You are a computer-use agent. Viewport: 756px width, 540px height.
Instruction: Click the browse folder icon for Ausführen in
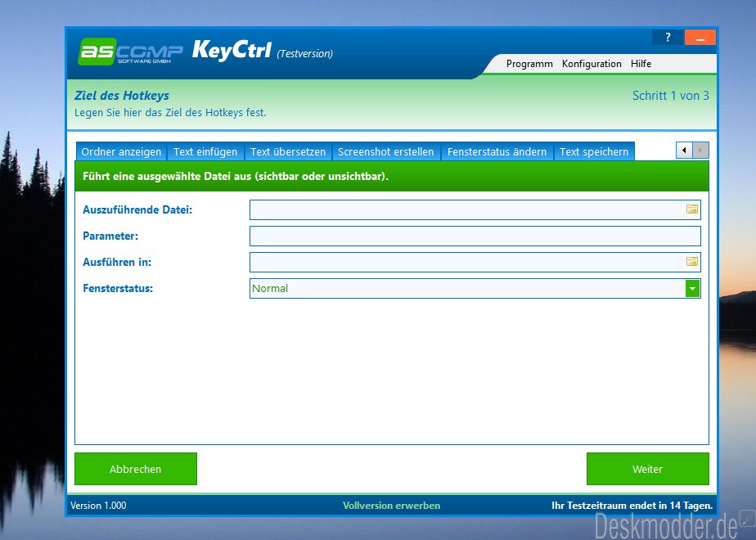tap(692, 262)
